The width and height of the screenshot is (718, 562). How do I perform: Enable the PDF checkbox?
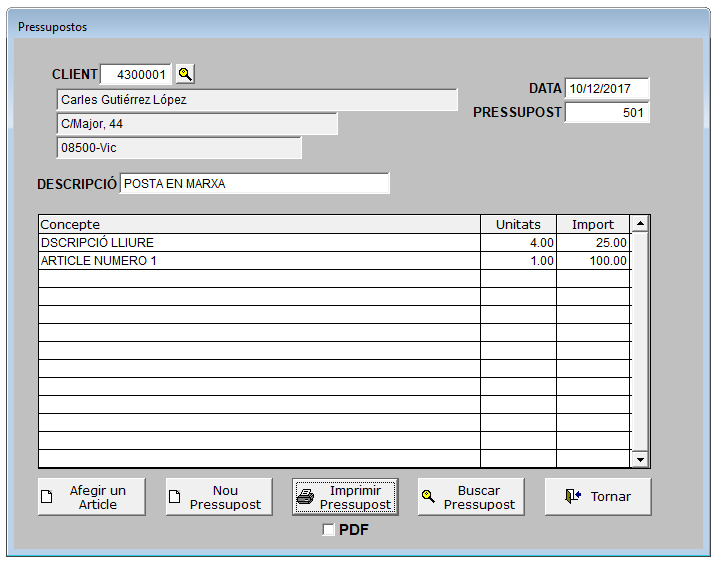[329, 530]
